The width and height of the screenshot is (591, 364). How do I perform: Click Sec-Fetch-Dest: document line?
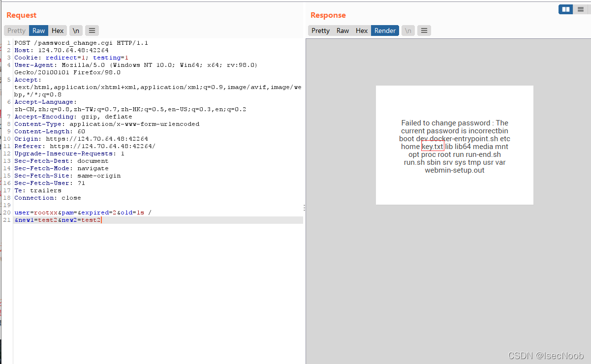pos(62,161)
